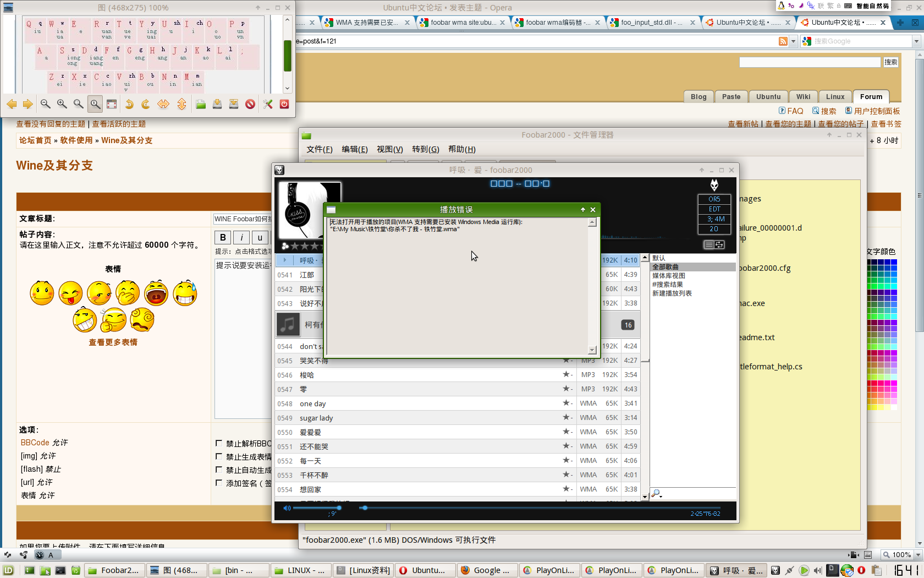Open 查看更多表情 link
Image resolution: width=924 pixels, height=578 pixels.
(x=113, y=342)
